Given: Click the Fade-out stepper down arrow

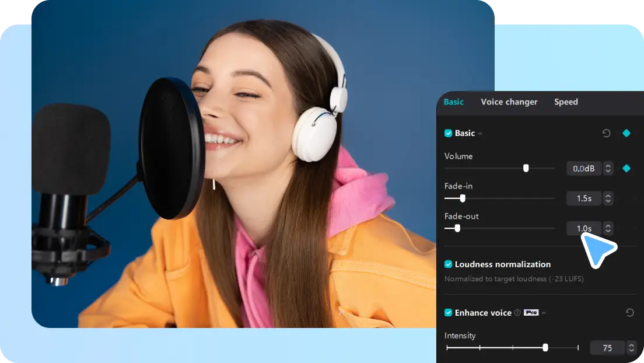Looking at the screenshot, I should pyautogui.click(x=608, y=231).
